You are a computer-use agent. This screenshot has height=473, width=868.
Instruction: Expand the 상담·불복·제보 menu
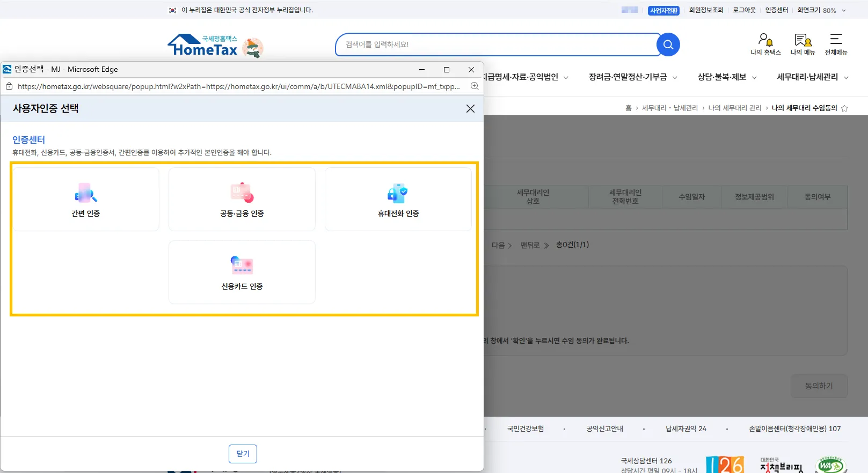coord(727,77)
